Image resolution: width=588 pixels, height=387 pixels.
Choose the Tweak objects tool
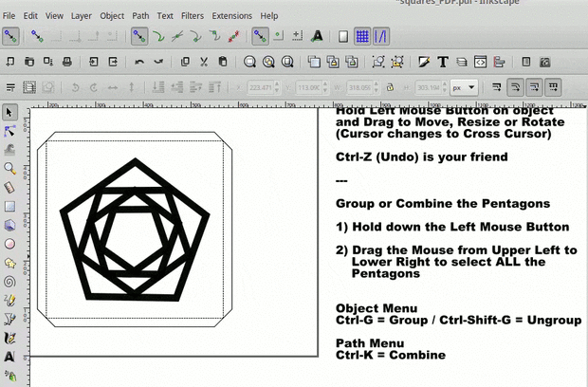coord(9,150)
